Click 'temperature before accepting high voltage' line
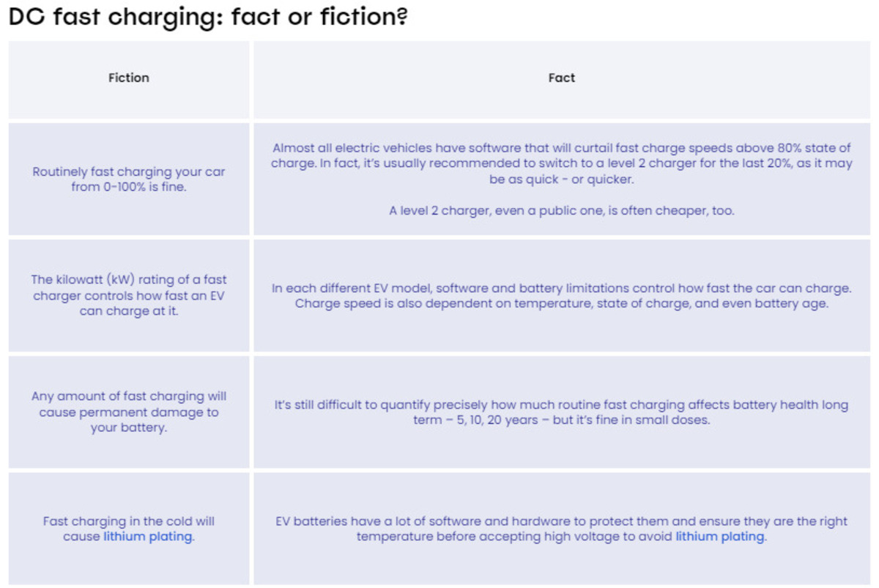Screen dimensions: 879x588 point(562,537)
